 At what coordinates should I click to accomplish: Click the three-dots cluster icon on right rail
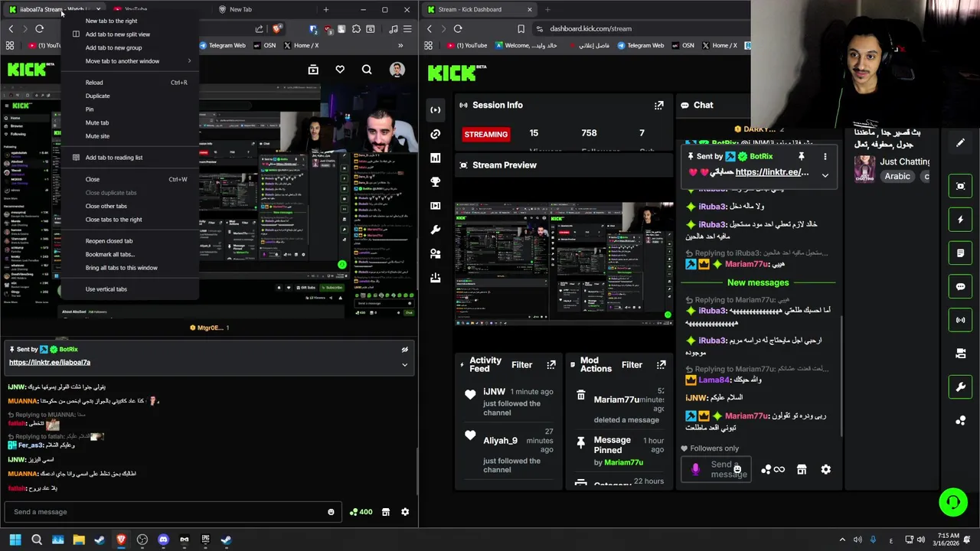coord(960,420)
